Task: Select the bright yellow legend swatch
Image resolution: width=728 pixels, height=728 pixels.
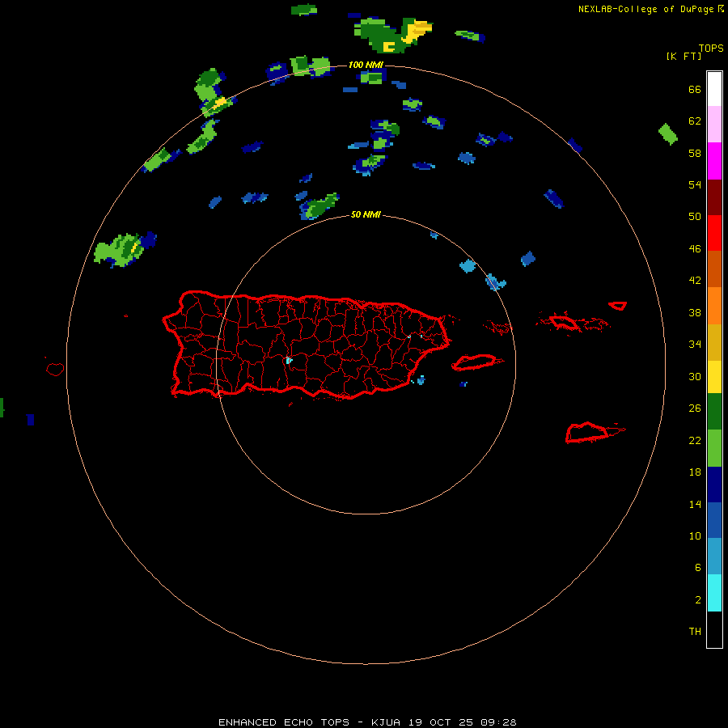Action: pos(714,377)
